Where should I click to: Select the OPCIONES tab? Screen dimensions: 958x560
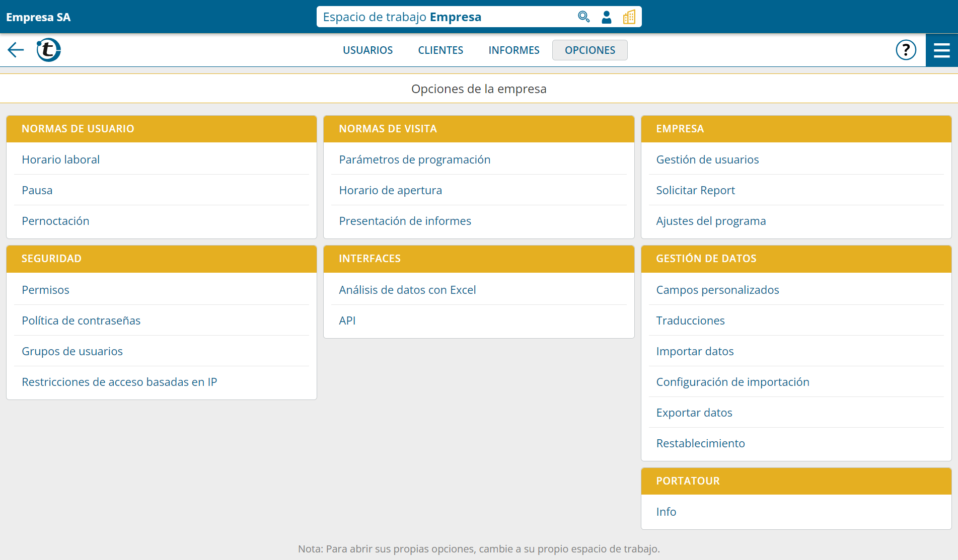point(589,50)
